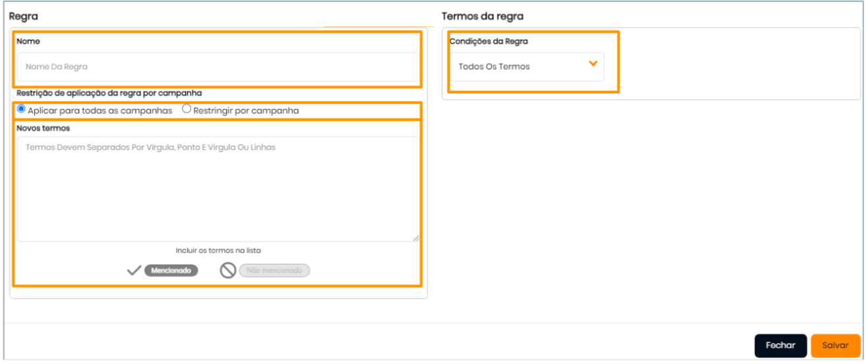Click the 'Aplicar para todas as campanhas' label text
The image size is (868, 364).
tap(100, 111)
